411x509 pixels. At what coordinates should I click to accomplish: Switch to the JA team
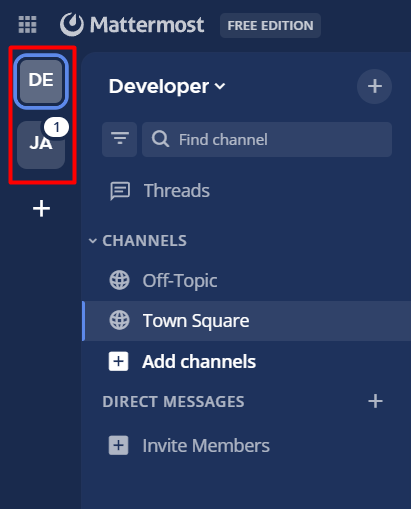point(41,145)
